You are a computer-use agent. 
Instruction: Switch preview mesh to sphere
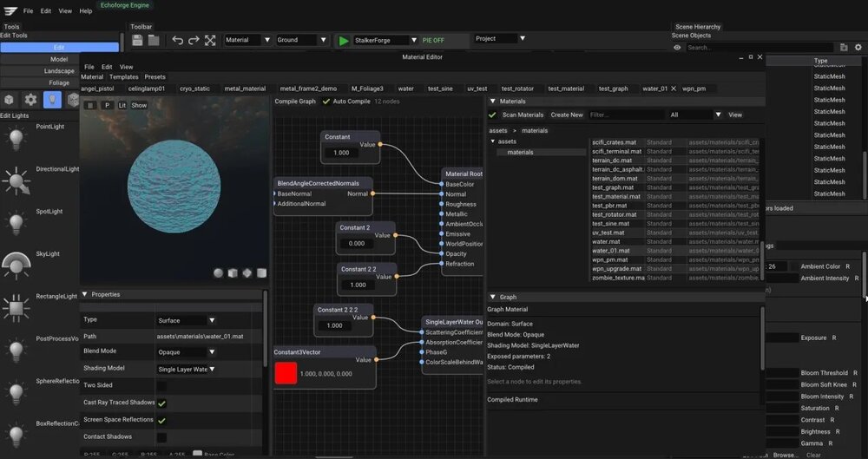(218, 273)
